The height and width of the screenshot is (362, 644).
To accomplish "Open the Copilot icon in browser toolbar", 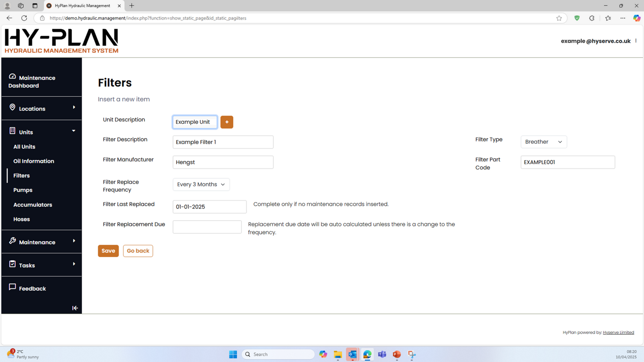I will pos(636,18).
